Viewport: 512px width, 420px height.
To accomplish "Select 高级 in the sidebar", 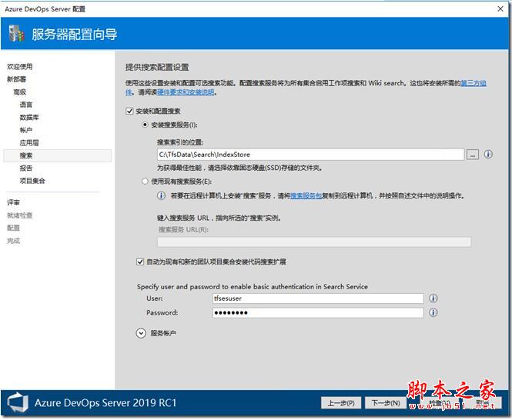I will (19, 92).
